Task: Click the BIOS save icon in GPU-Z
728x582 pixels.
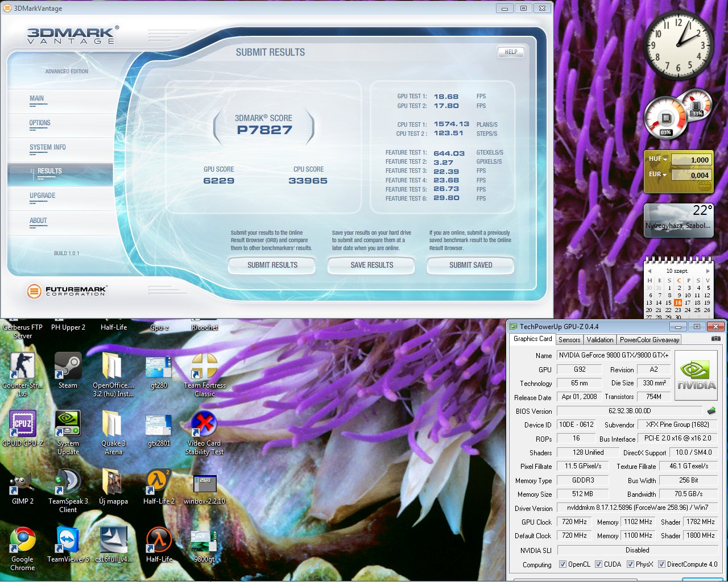Action: (x=711, y=410)
